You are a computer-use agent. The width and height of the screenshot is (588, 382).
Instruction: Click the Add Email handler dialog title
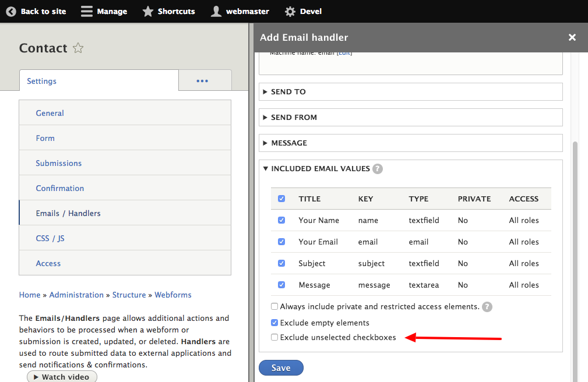(x=304, y=37)
